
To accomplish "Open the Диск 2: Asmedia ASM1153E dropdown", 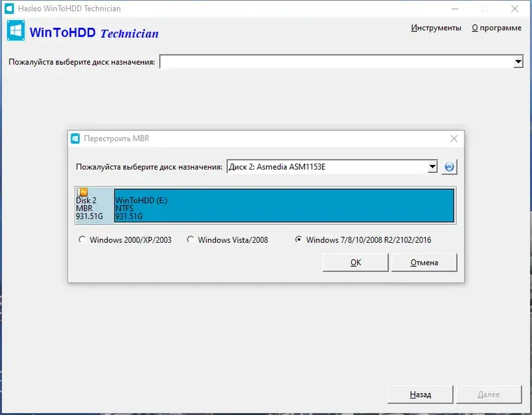I will point(332,167).
